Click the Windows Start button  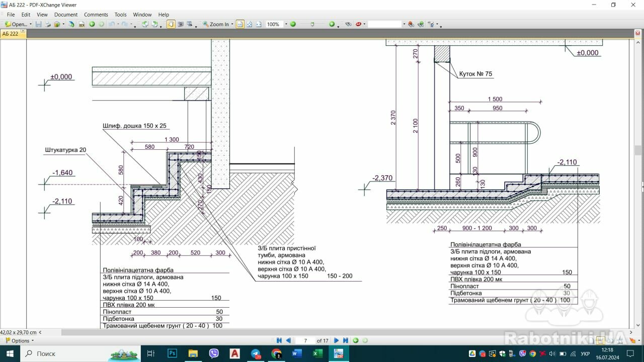[x=10, y=353]
